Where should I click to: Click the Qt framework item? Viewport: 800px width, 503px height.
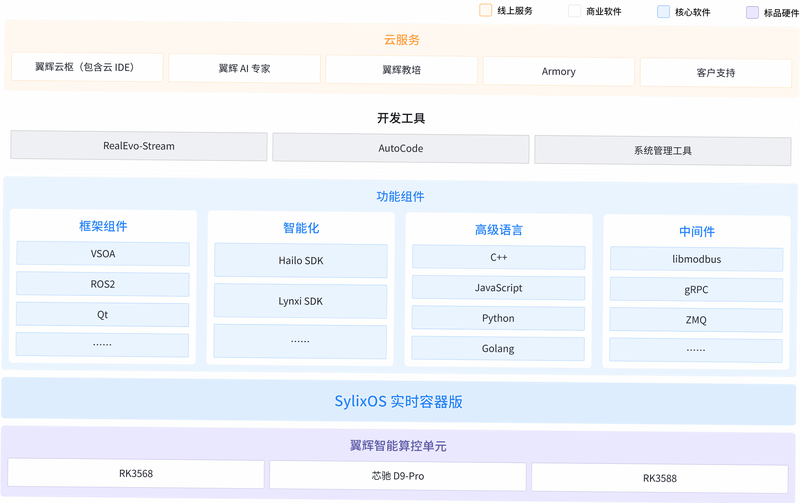103,315
